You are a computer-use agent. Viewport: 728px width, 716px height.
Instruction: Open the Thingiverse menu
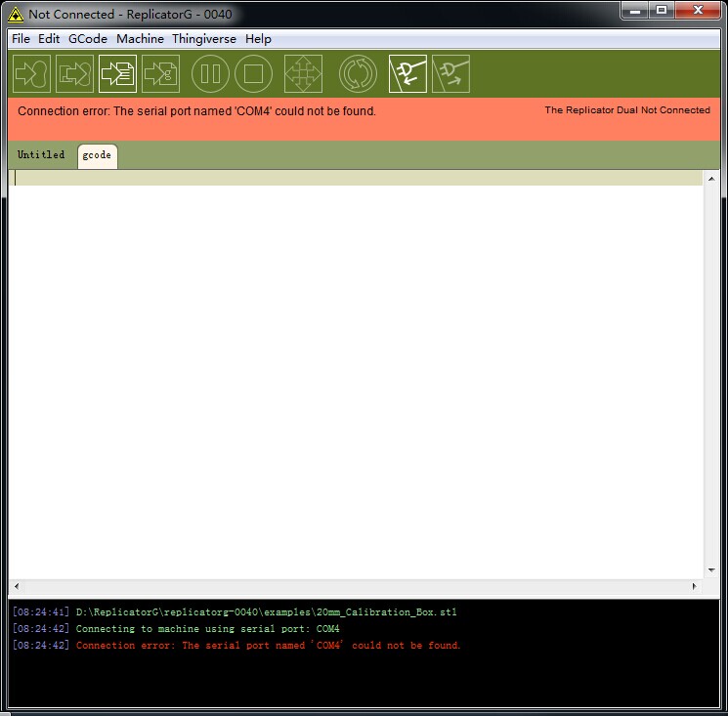click(204, 39)
